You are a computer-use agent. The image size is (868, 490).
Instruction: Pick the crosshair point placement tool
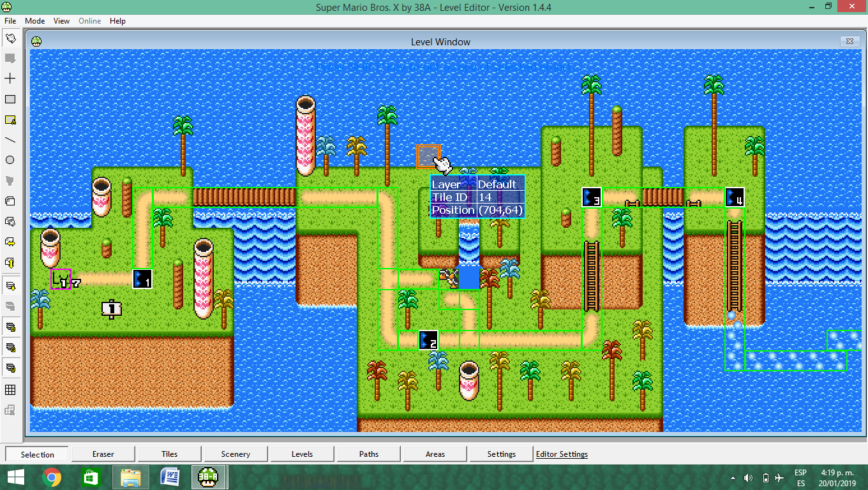[x=10, y=78]
